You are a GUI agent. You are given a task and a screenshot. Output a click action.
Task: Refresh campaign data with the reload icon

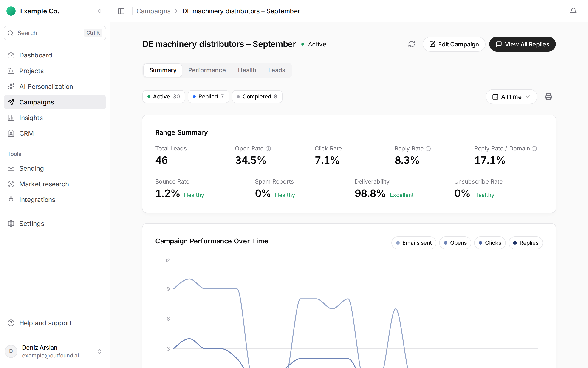tap(412, 44)
